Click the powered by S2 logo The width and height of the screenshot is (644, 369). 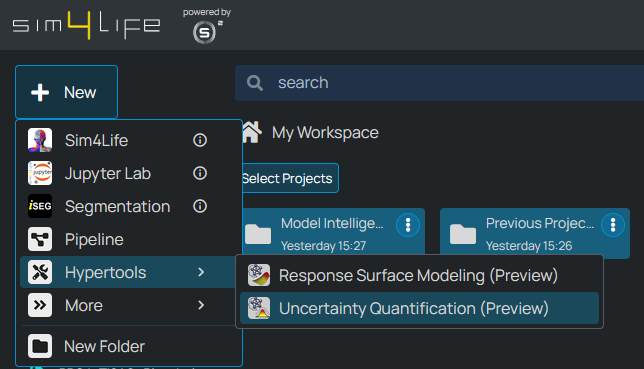click(207, 25)
